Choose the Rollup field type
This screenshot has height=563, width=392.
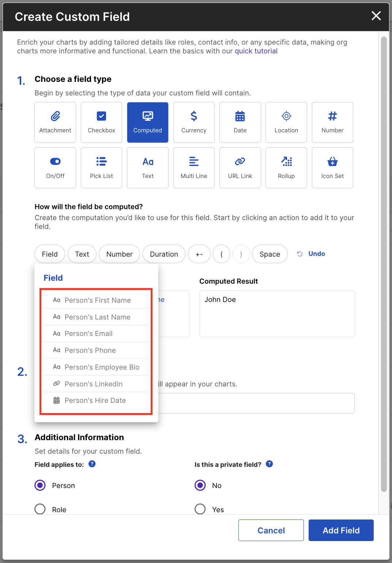pos(286,168)
